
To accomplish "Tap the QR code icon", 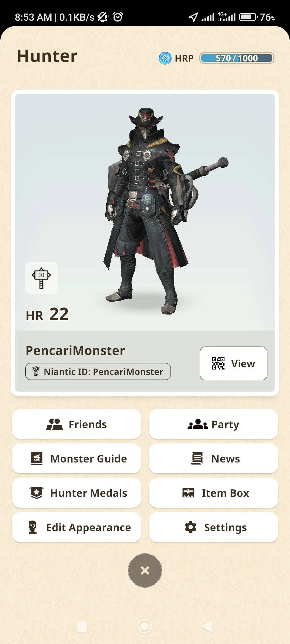I will (218, 363).
